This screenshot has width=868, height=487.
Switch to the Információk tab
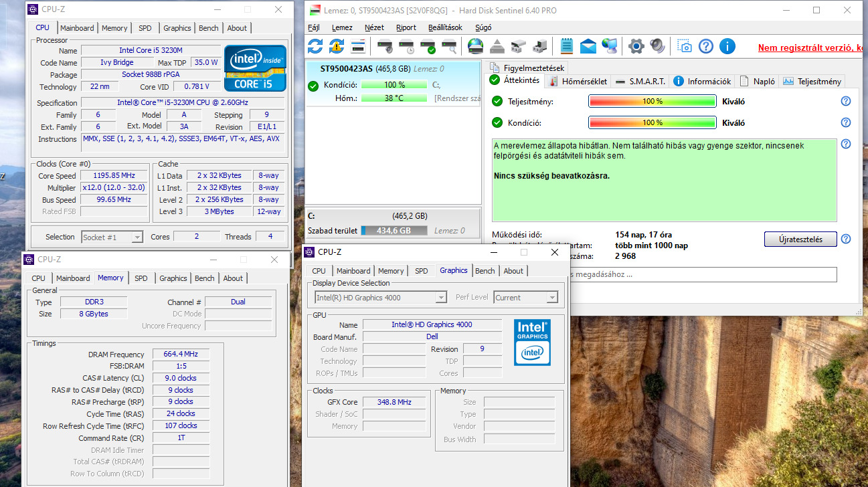(x=702, y=81)
